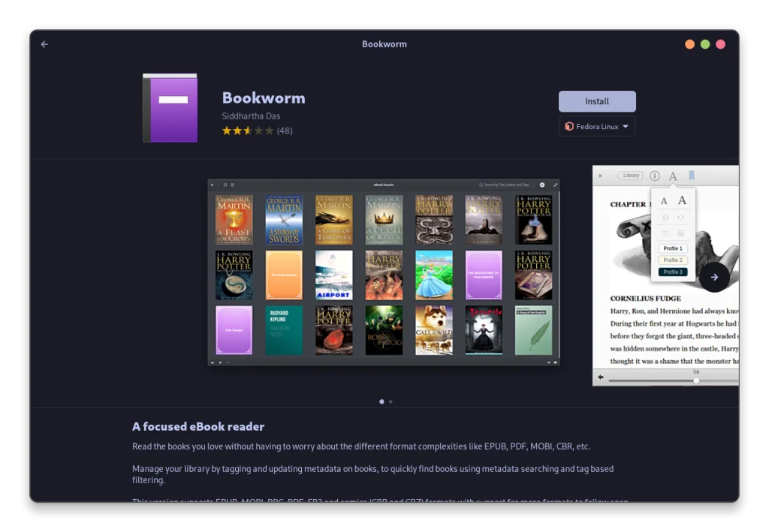The height and width of the screenshot is (532, 769).
Task: Select Profile 3 reading theme
Action: (673, 272)
